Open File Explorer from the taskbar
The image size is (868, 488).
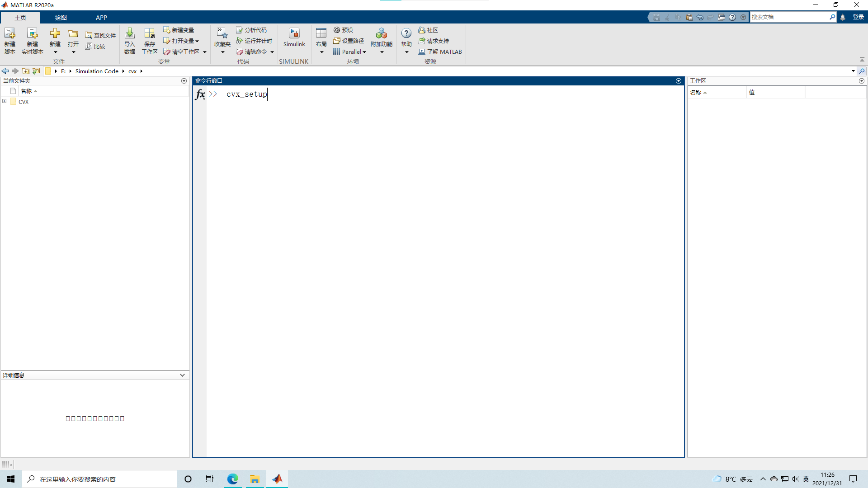click(255, 479)
